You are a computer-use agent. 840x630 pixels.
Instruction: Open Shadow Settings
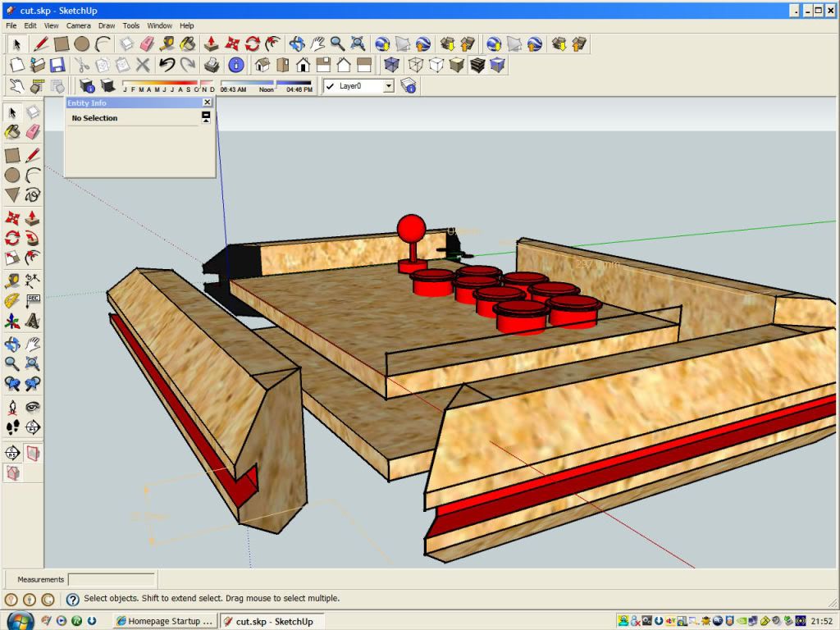point(87,85)
